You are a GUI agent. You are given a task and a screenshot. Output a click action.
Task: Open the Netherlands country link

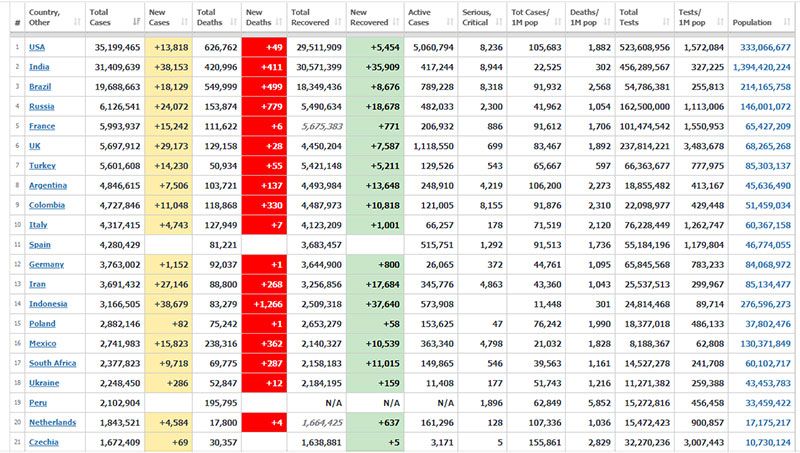[x=53, y=423]
